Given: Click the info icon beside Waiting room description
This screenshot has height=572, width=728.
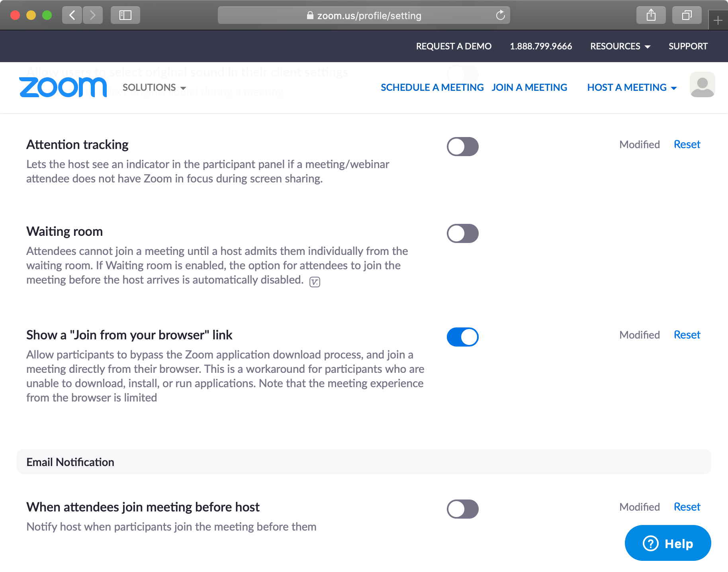Looking at the screenshot, I should [x=314, y=282].
